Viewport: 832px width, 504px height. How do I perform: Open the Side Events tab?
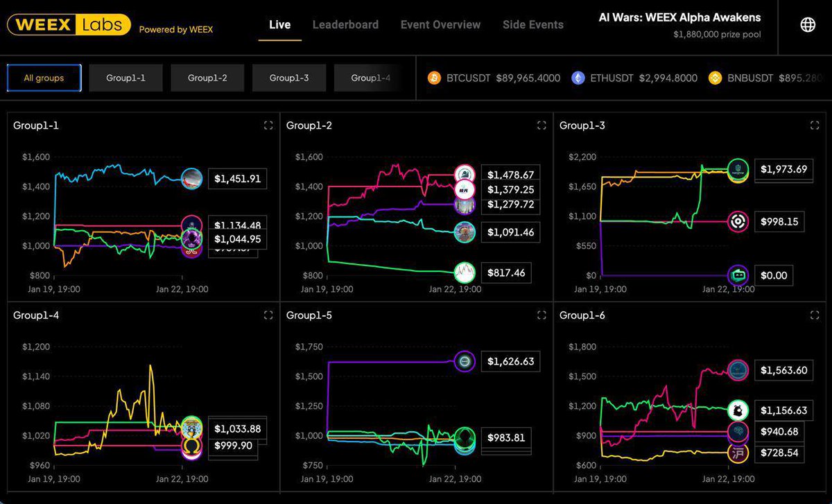tap(533, 25)
